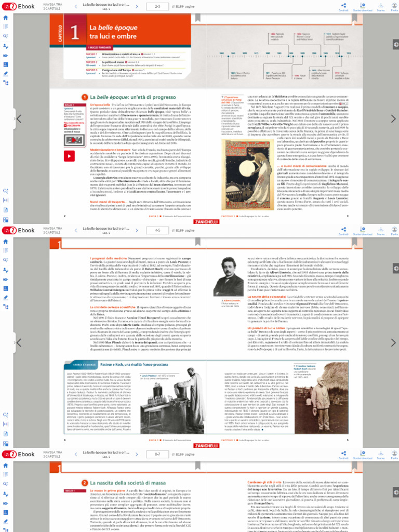The image size is (399, 532).
Task: Open Condividi in the pages 2-3 header
Action: (343, 7)
